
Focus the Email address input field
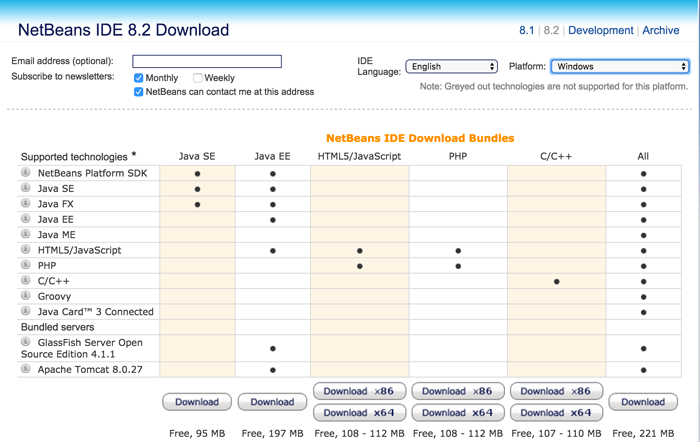[207, 61]
